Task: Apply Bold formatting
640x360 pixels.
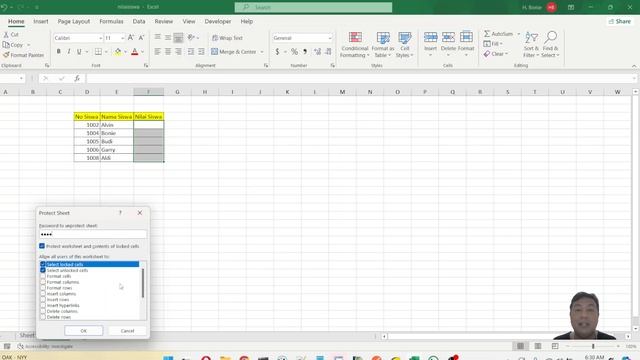Action: (x=58, y=51)
